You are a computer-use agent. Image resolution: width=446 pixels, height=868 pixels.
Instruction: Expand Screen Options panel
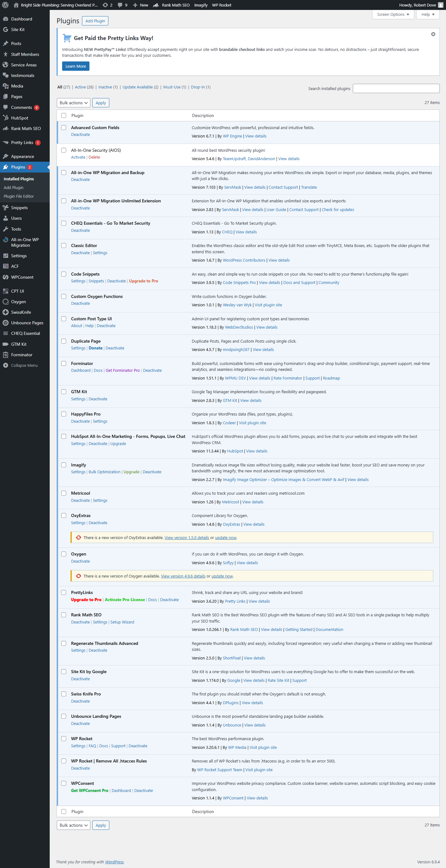(393, 15)
